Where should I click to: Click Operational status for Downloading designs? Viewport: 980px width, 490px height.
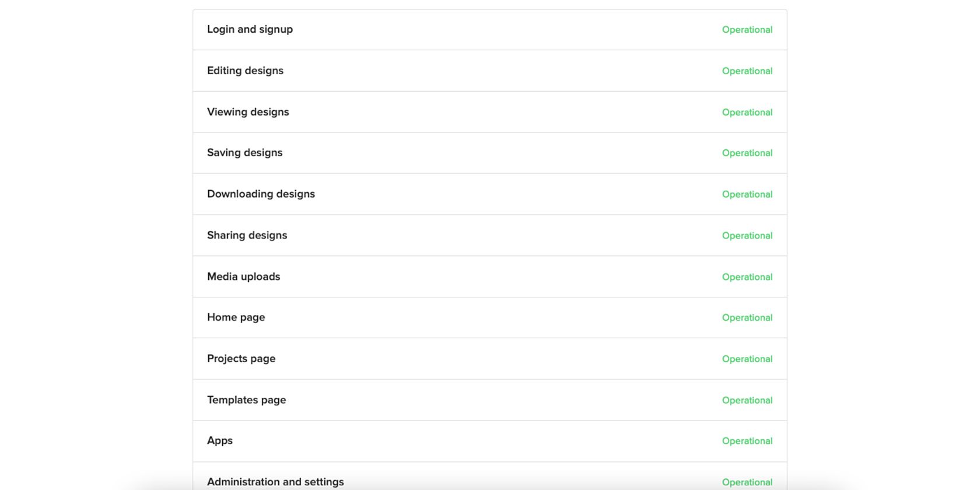(x=747, y=195)
